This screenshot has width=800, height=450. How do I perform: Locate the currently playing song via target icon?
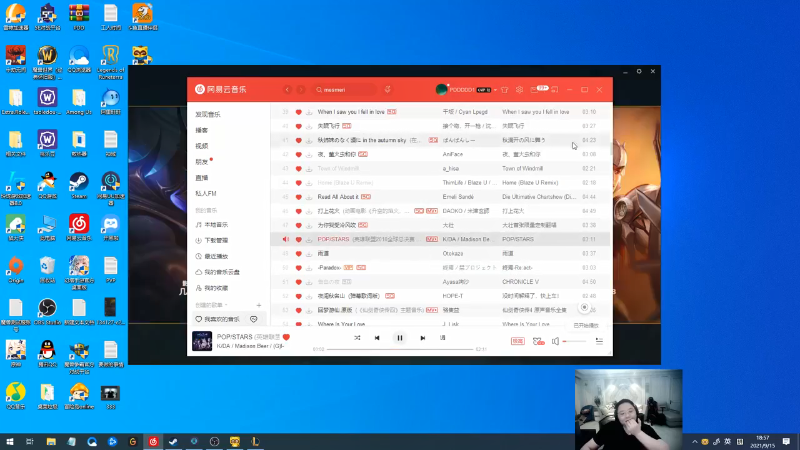click(585, 307)
